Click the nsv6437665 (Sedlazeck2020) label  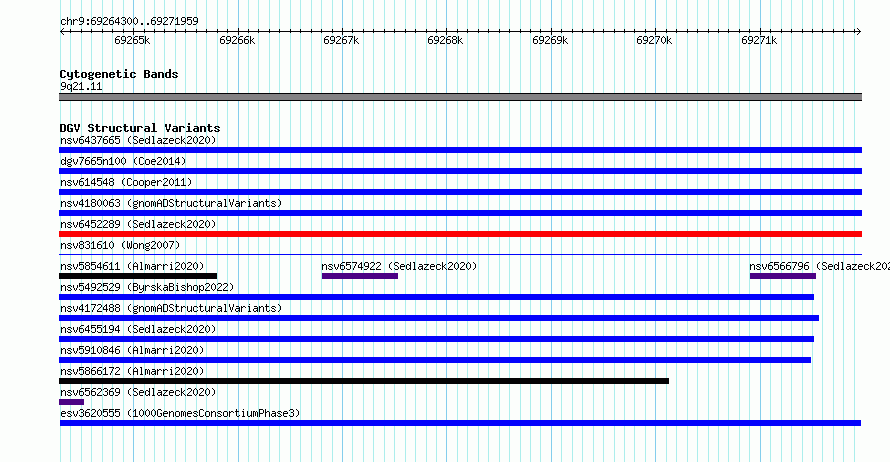coord(138,140)
